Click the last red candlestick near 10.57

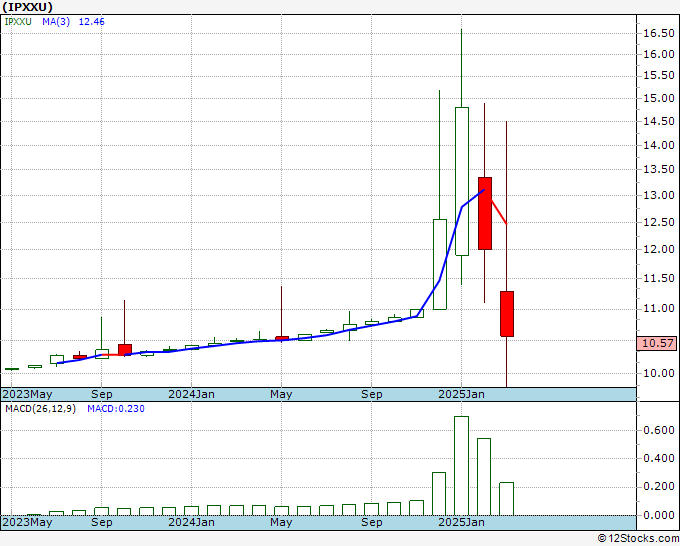[507, 314]
